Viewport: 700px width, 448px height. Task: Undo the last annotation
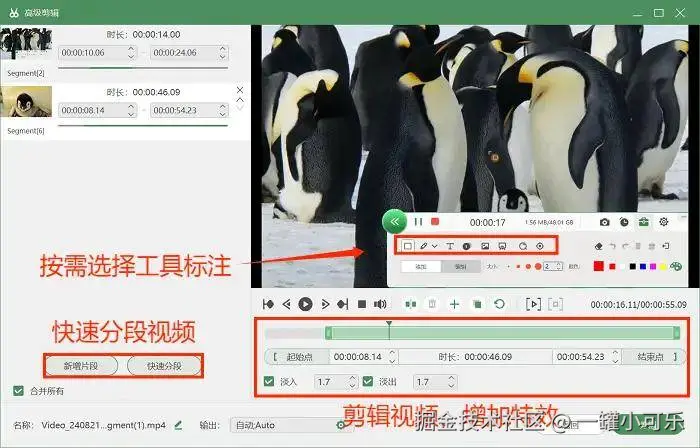click(x=612, y=246)
